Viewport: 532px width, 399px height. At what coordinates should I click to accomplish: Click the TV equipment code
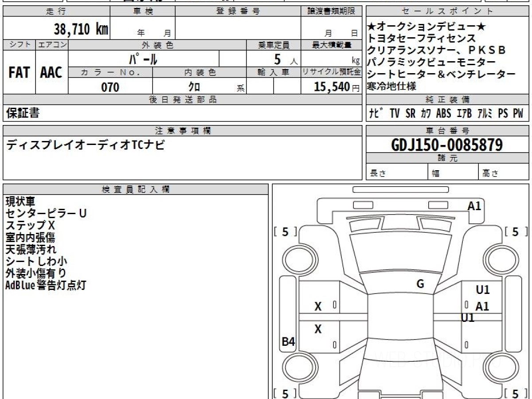[x=395, y=113]
